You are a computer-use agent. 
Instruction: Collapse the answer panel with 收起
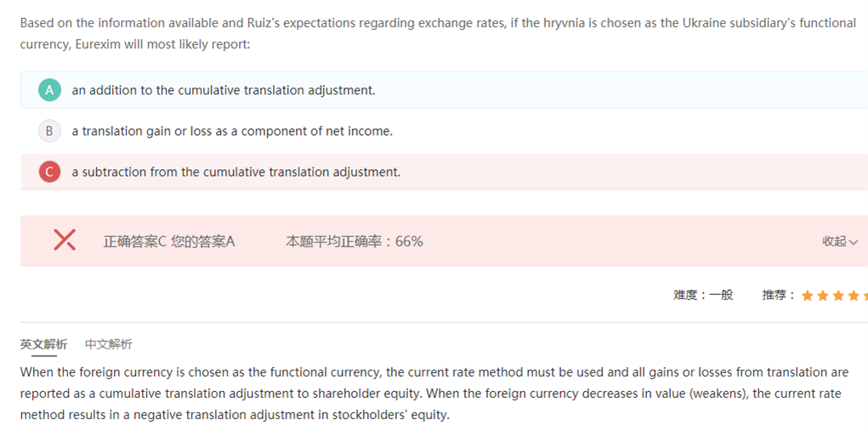pyautogui.click(x=840, y=241)
